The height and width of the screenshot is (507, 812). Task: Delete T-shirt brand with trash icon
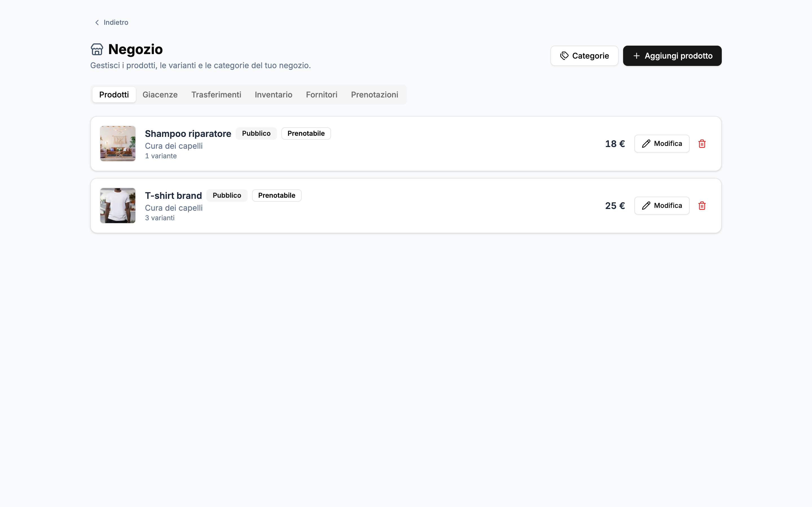702,206
